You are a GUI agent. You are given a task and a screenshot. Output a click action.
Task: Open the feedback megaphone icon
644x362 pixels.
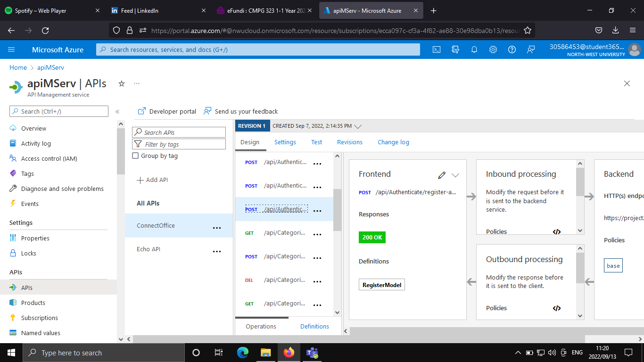tap(531, 49)
